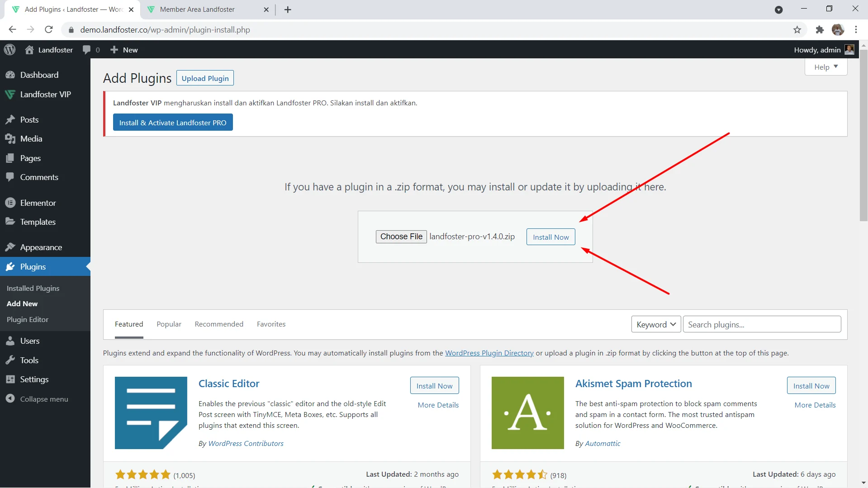
Task: Bookmark page with the star icon
Action: [x=797, y=30]
